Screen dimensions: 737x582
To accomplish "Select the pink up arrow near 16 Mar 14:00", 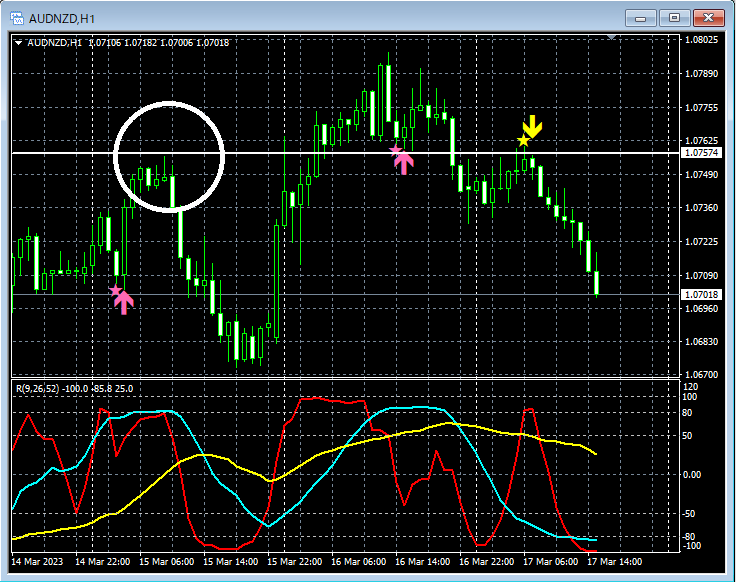I will pos(404,162).
